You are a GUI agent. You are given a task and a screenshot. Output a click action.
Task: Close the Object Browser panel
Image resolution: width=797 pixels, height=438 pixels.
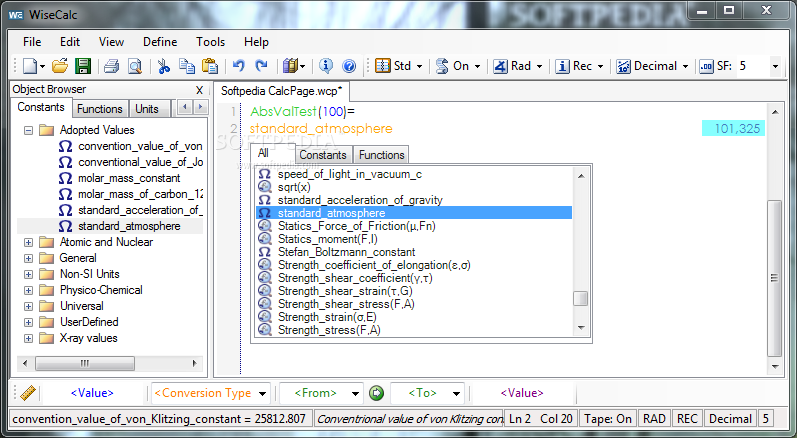[x=199, y=90]
